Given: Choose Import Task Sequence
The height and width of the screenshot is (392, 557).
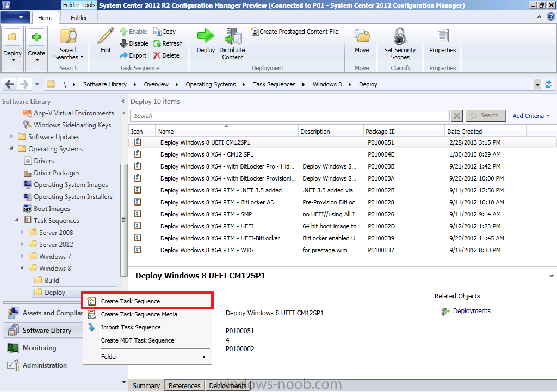Looking at the screenshot, I should click(x=148, y=327).
